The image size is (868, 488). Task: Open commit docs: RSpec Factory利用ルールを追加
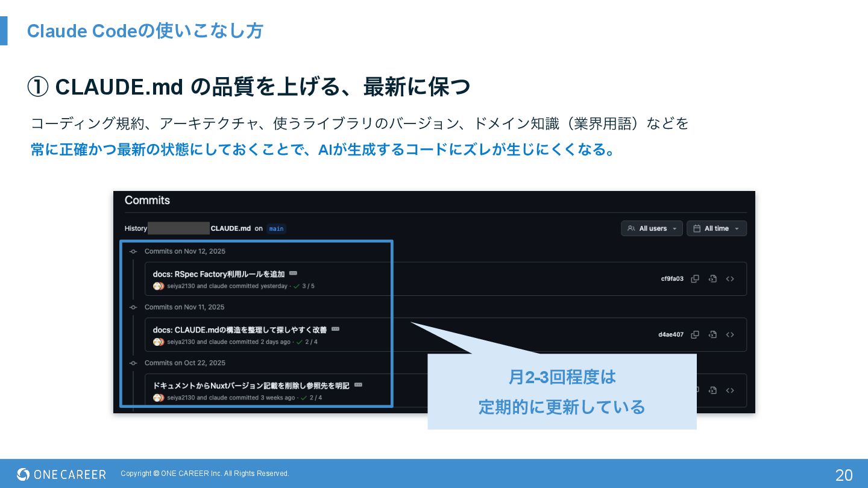click(219, 274)
